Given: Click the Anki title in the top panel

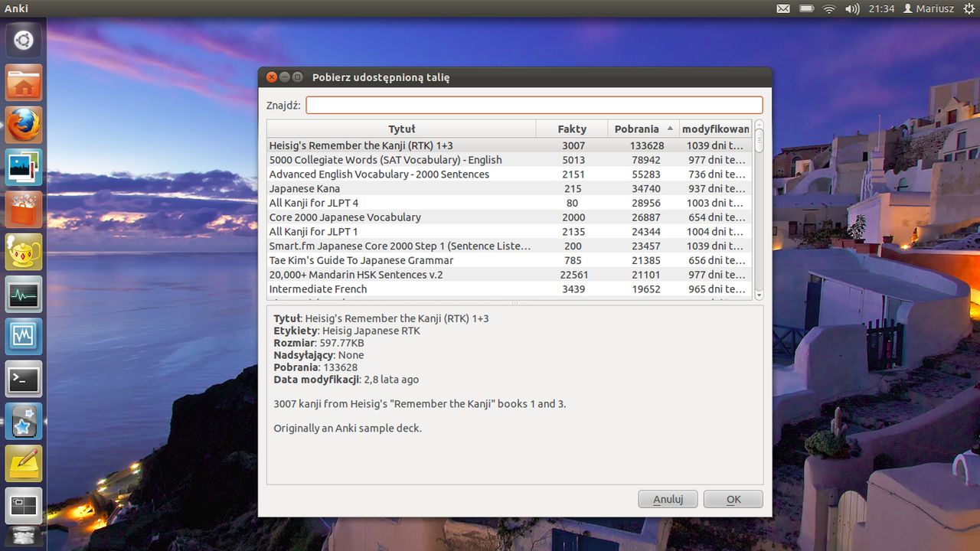Looking at the screenshot, I should (x=17, y=8).
